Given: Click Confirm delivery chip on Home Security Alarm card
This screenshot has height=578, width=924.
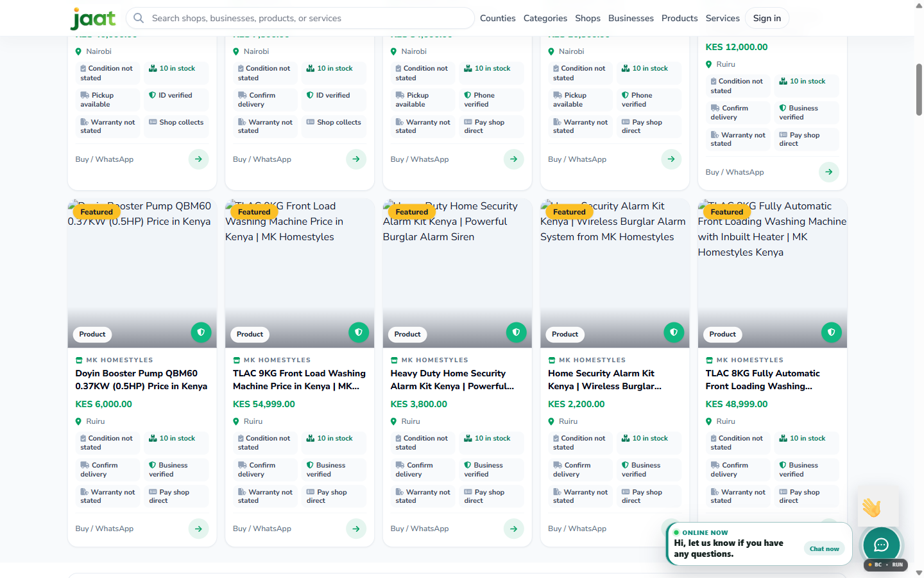Looking at the screenshot, I should point(580,469).
